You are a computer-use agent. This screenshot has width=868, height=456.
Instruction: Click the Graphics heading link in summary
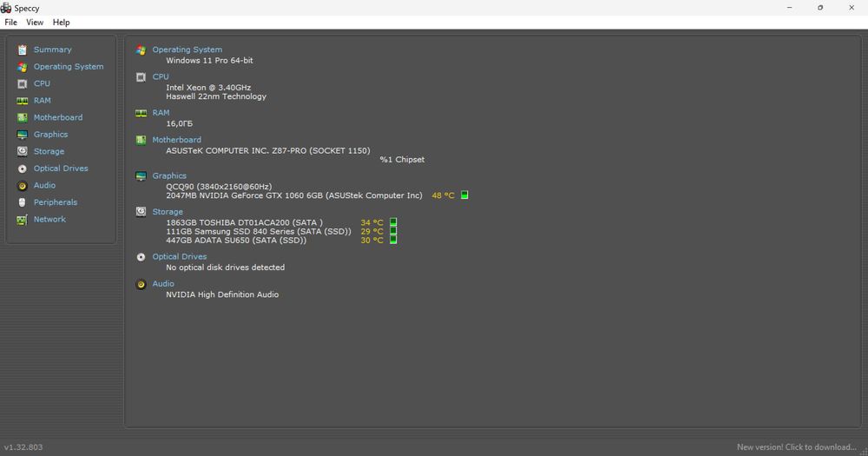pos(169,175)
